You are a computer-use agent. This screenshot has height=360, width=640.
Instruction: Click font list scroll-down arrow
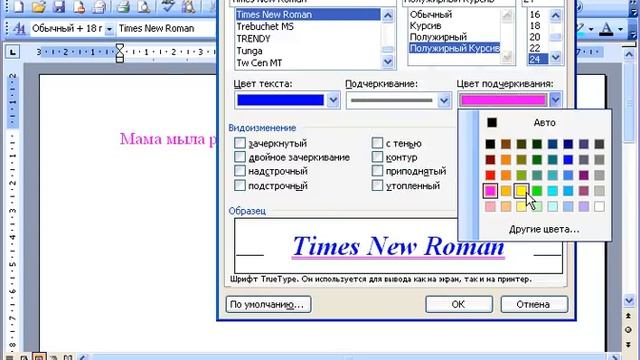tap(387, 62)
